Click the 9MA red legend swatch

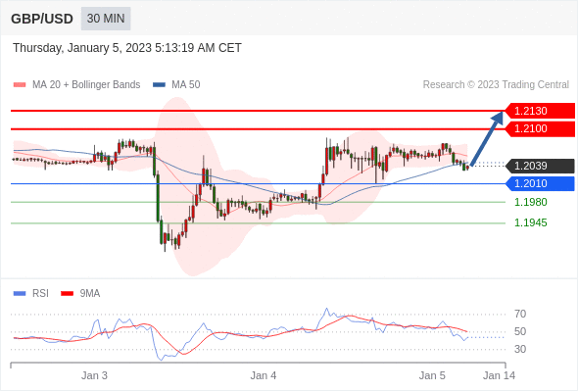coord(67,294)
